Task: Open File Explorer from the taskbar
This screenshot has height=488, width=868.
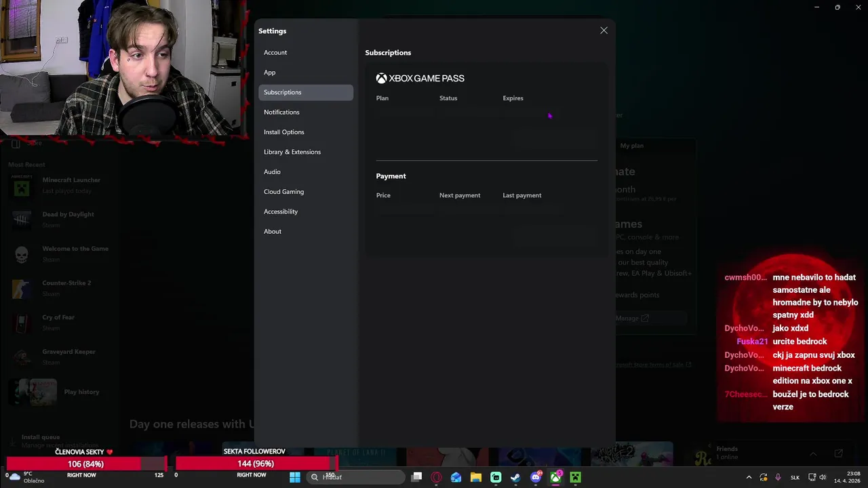Action: [476, 477]
